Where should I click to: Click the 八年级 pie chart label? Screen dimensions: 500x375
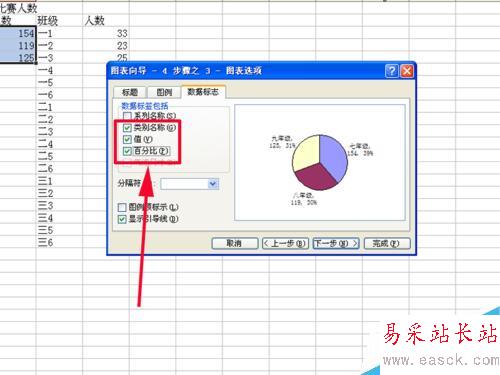pyautogui.click(x=304, y=199)
